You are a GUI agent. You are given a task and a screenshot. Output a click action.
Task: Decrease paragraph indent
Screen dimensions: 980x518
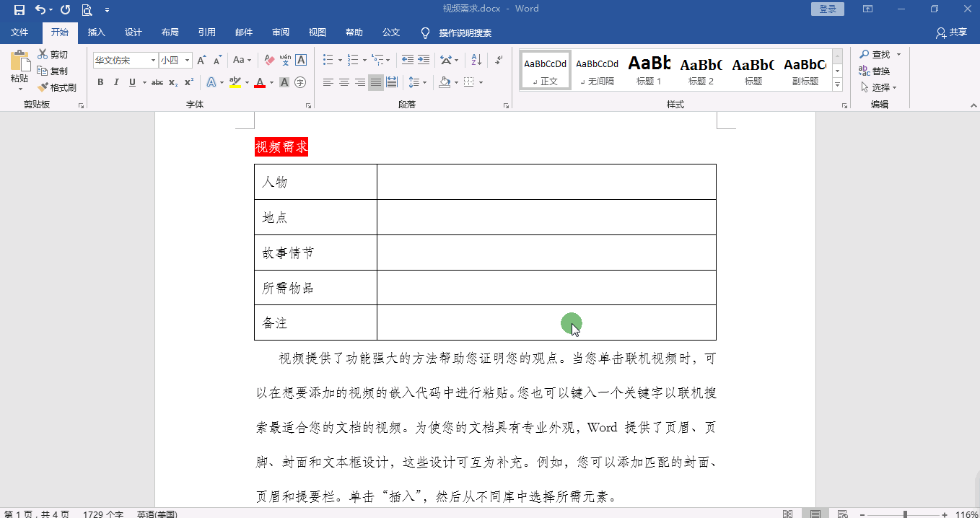(x=408, y=60)
